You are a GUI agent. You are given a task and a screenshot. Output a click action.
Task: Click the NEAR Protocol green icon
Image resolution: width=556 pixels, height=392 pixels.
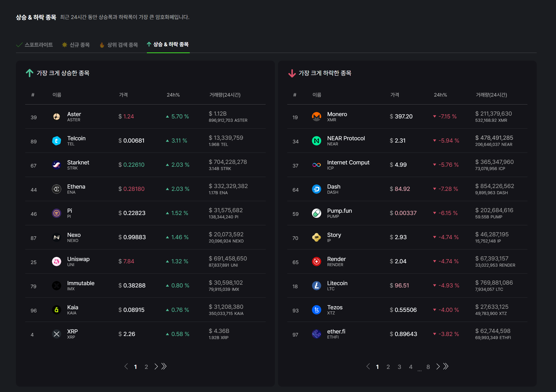pos(316,141)
